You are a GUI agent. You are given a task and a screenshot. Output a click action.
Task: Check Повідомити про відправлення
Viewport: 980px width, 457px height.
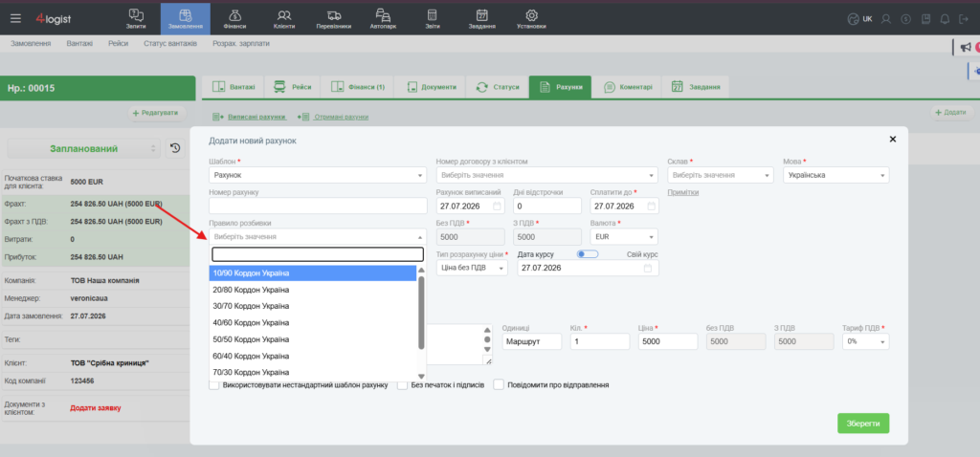pyautogui.click(x=499, y=384)
